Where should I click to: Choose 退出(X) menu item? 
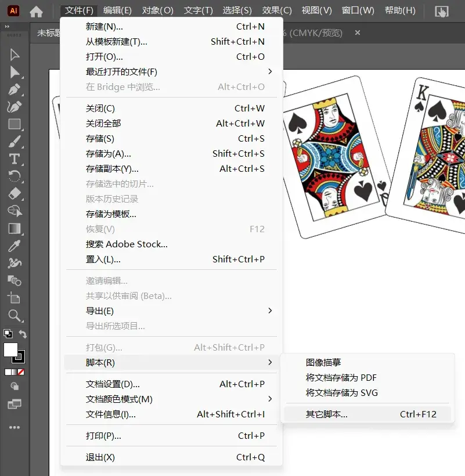[171, 457]
